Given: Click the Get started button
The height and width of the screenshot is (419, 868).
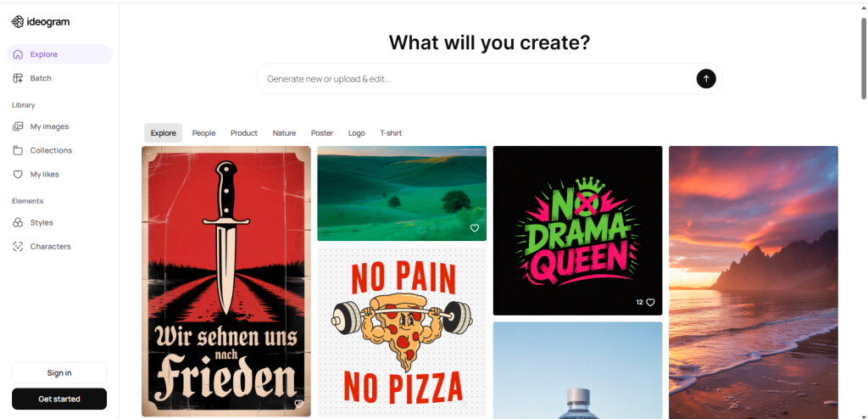Looking at the screenshot, I should click(x=59, y=399).
